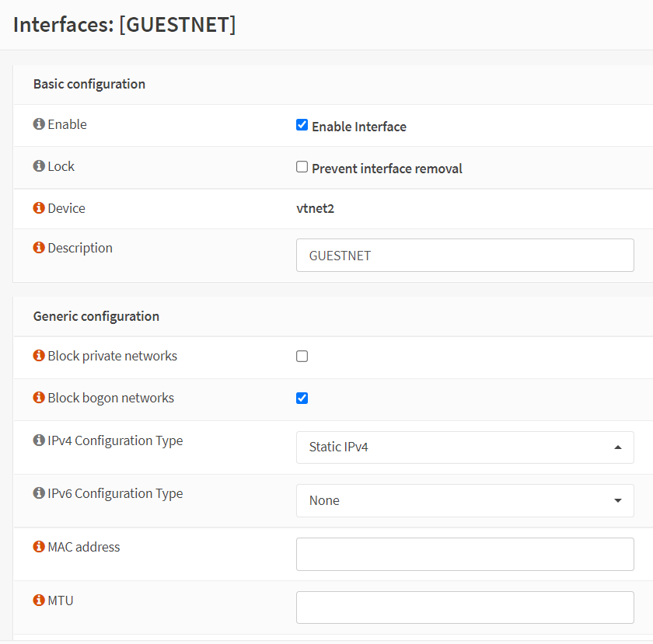Click the help icon next to MTU
The width and height of the screenshot is (653, 644).
(x=39, y=600)
